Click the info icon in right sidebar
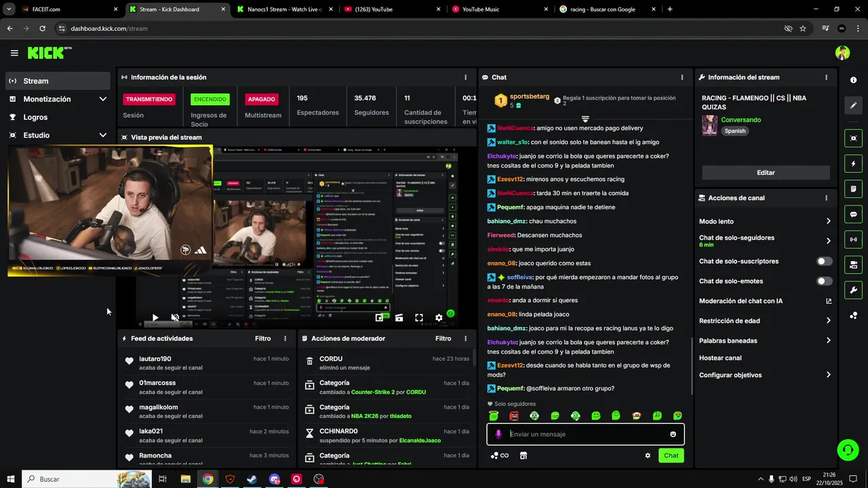Screen dimensions: 868x488 click(853, 80)
